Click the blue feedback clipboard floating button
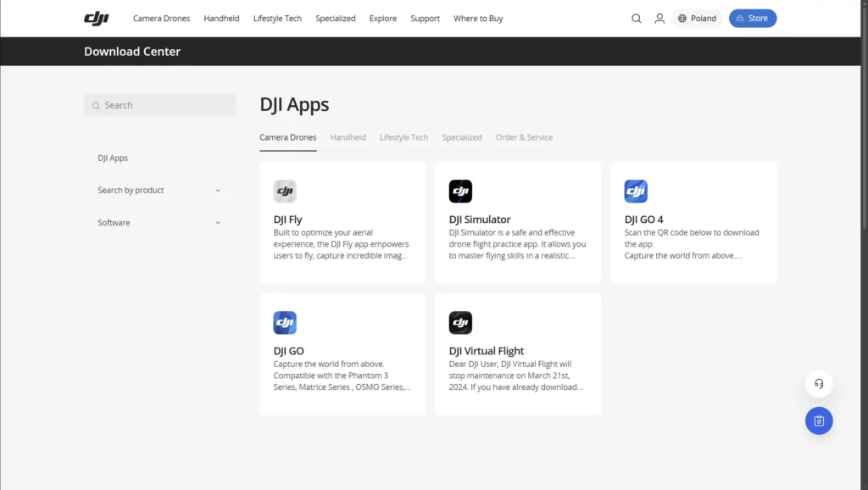The image size is (868, 490). (819, 420)
